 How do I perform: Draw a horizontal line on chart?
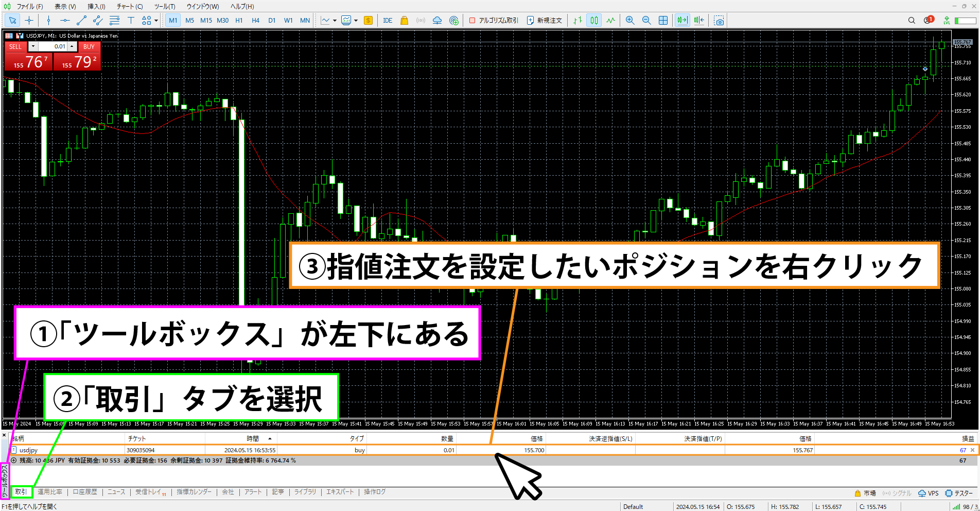pyautogui.click(x=65, y=21)
